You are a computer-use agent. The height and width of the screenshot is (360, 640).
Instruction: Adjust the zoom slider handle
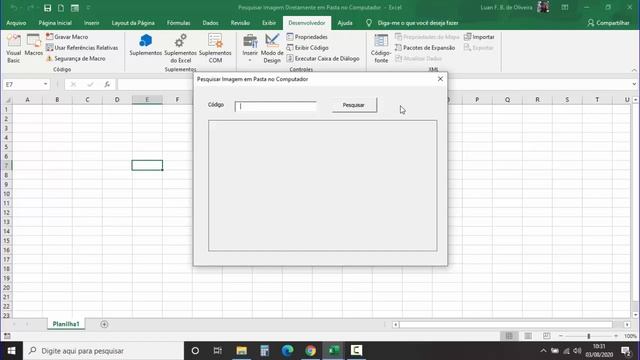(x=589, y=336)
